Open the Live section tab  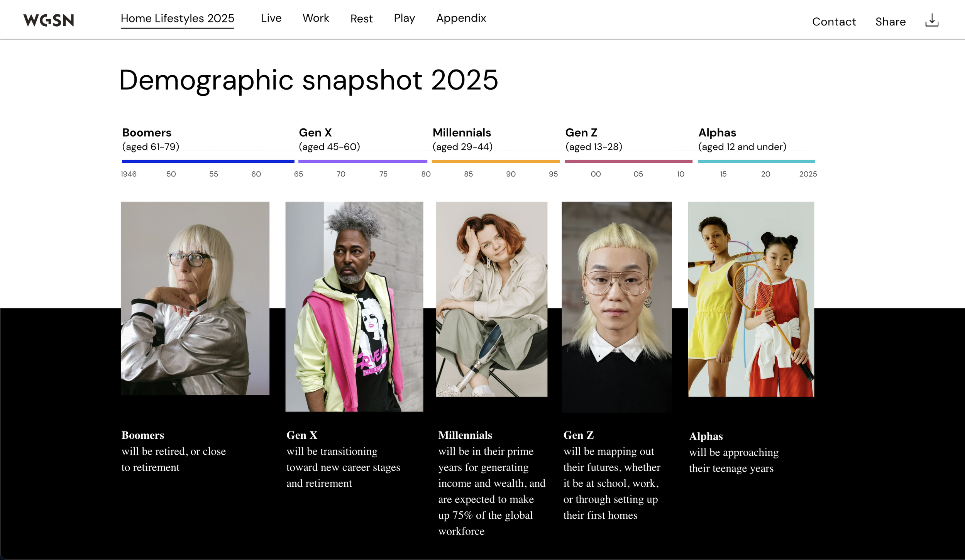click(271, 18)
